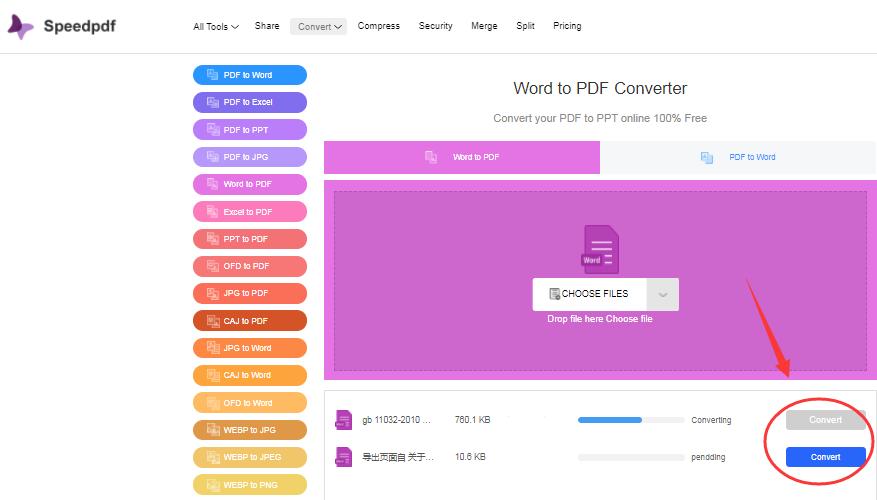Click the Word to PDF Converter heading

point(600,88)
